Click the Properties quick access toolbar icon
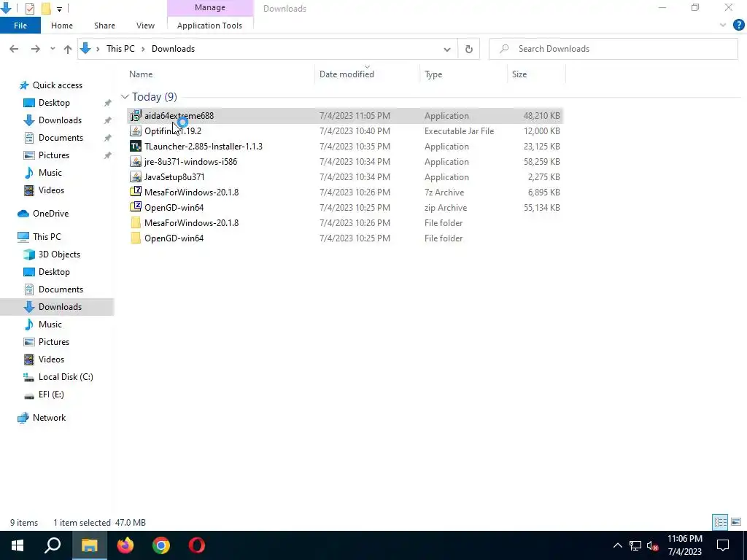Image resolution: width=747 pixels, height=560 pixels. click(x=29, y=8)
